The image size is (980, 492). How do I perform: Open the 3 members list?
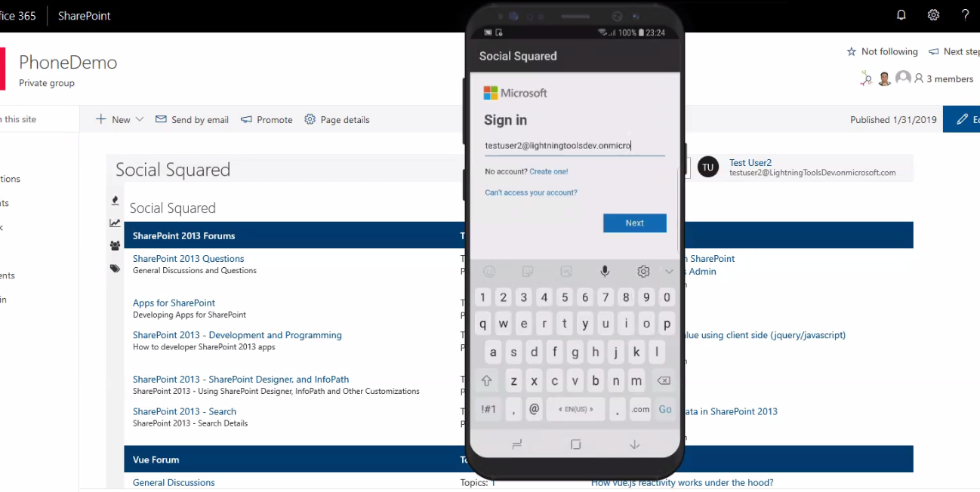(x=944, y=78)
